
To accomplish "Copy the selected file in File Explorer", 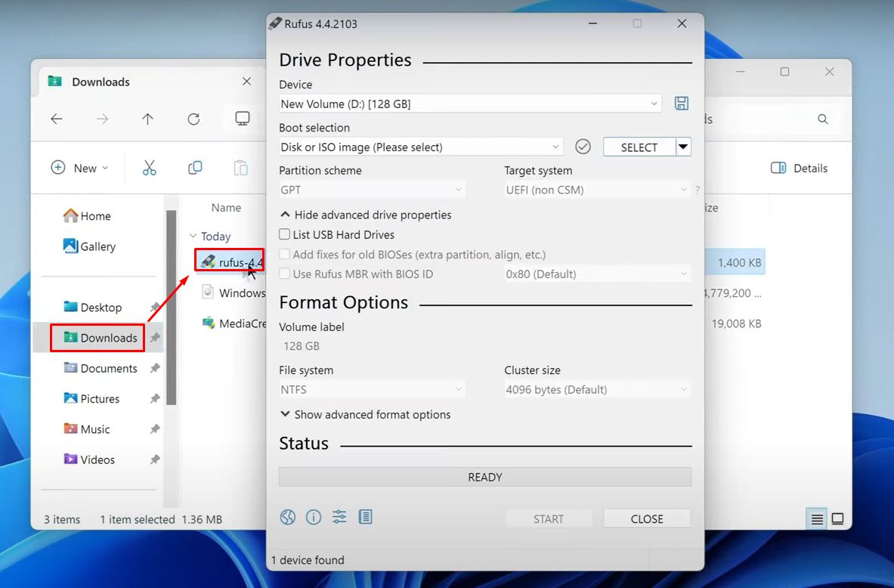I will 195,168.
